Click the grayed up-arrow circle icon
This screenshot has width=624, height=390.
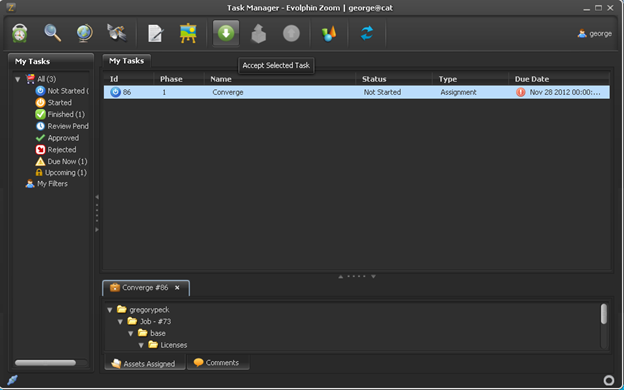point(291,33)
